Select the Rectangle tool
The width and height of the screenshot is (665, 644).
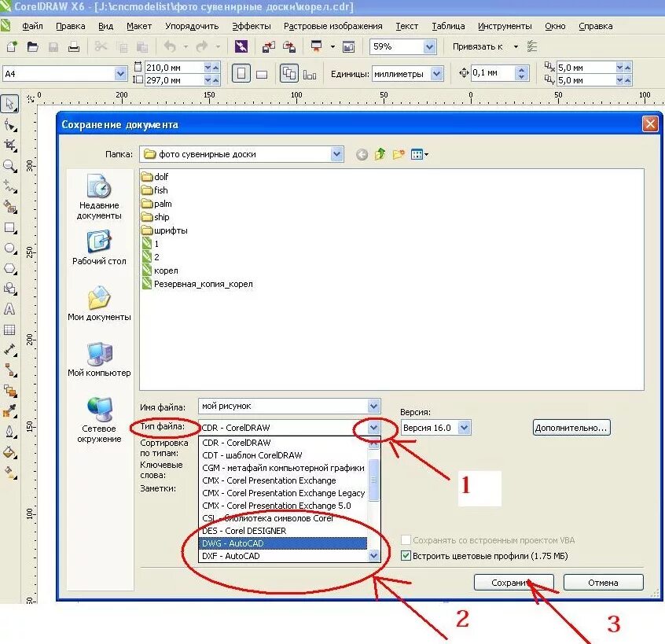pyautogui.click(x=9, y=228)
